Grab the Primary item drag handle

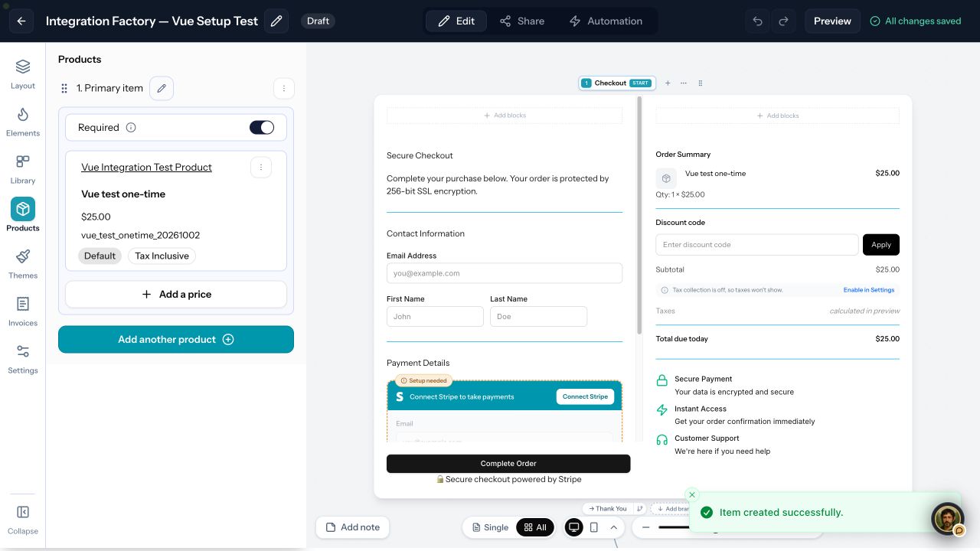click(x=64, y=89)
